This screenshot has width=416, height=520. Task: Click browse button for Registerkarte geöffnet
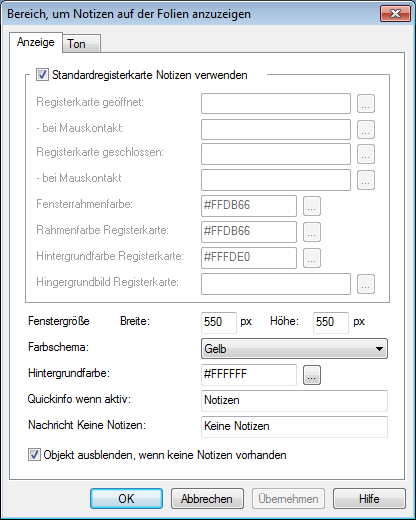(366, 103)
